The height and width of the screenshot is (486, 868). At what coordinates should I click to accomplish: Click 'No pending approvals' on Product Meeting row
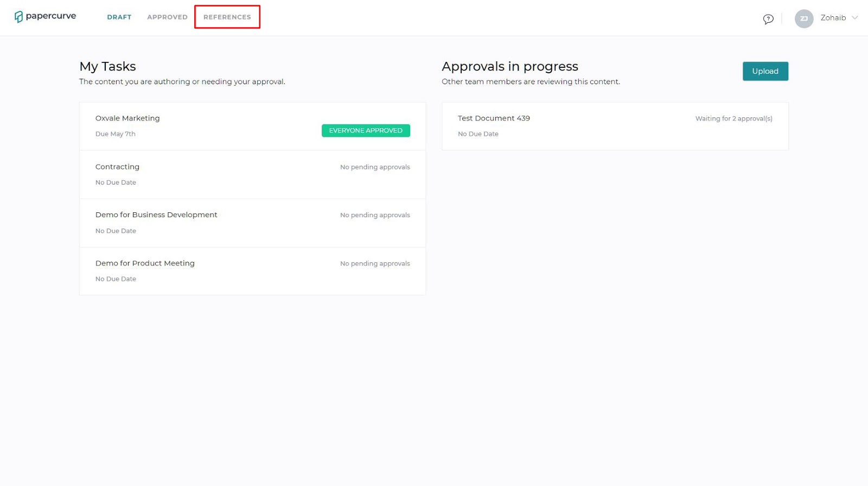click(x=375, y=264)
